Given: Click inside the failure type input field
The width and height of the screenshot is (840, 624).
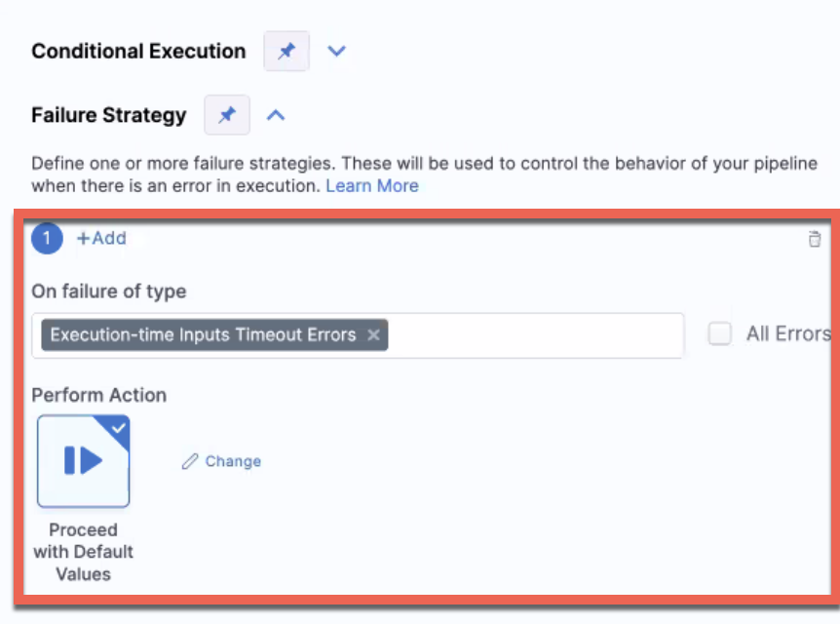Looking at the screenshot, I should coord(536,335).
